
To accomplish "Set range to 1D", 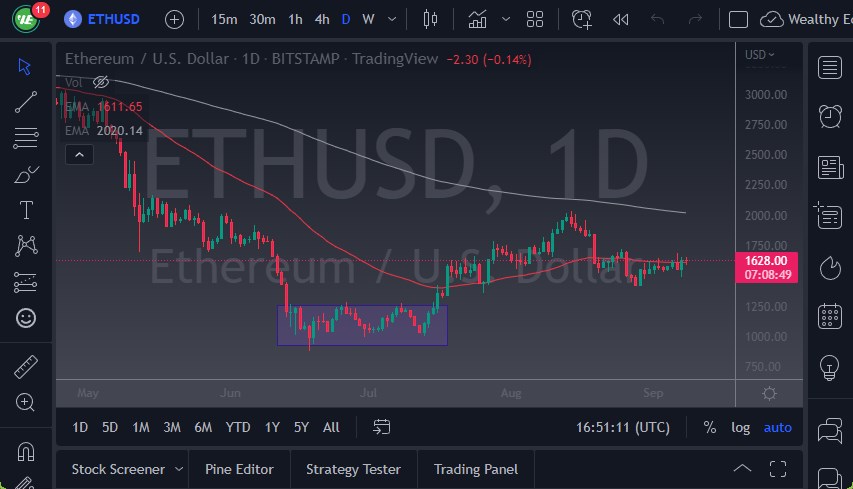I will point(80,428).
